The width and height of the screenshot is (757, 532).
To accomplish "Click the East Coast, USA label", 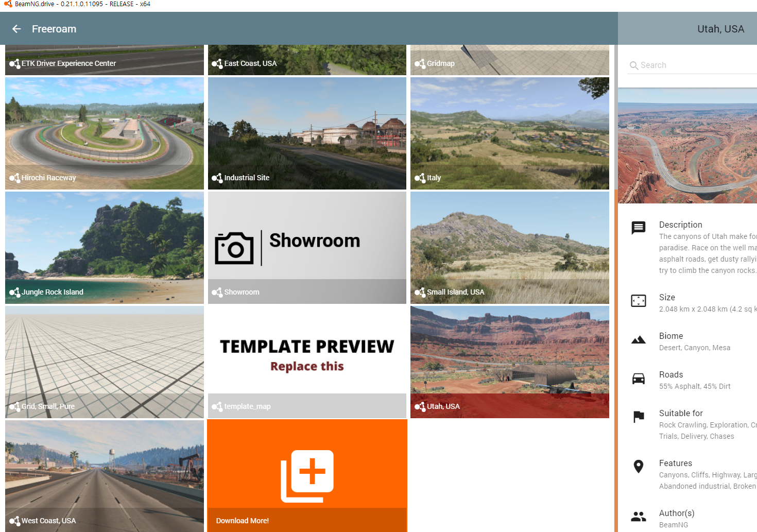I will (x=250, y=63).
